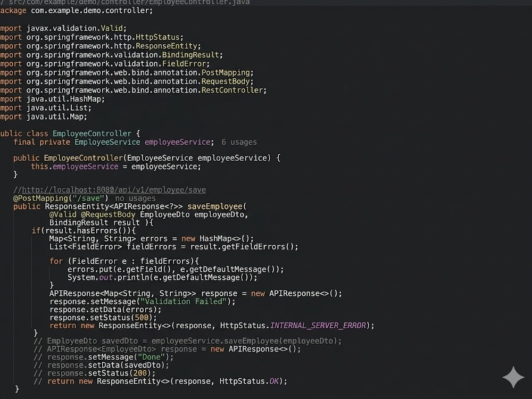Click this.employeeService in the constructor body
Image resolution: width=532 pixels, height=399 pixels.
[x=74, y=167]
